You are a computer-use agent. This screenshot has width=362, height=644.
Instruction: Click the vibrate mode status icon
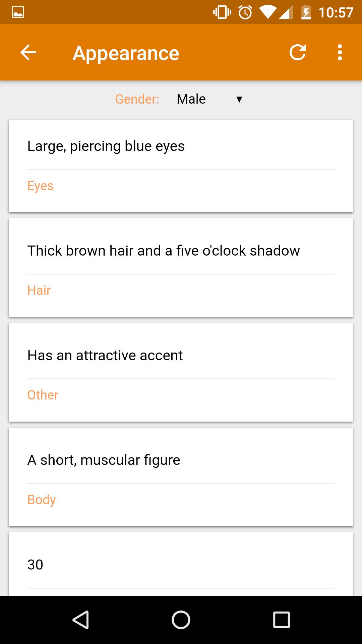221,12
